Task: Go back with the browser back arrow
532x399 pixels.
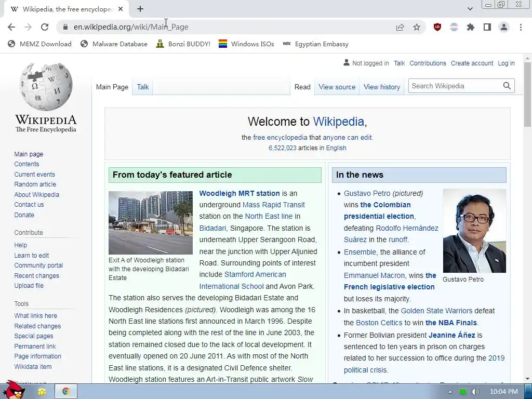Action: 11,27
